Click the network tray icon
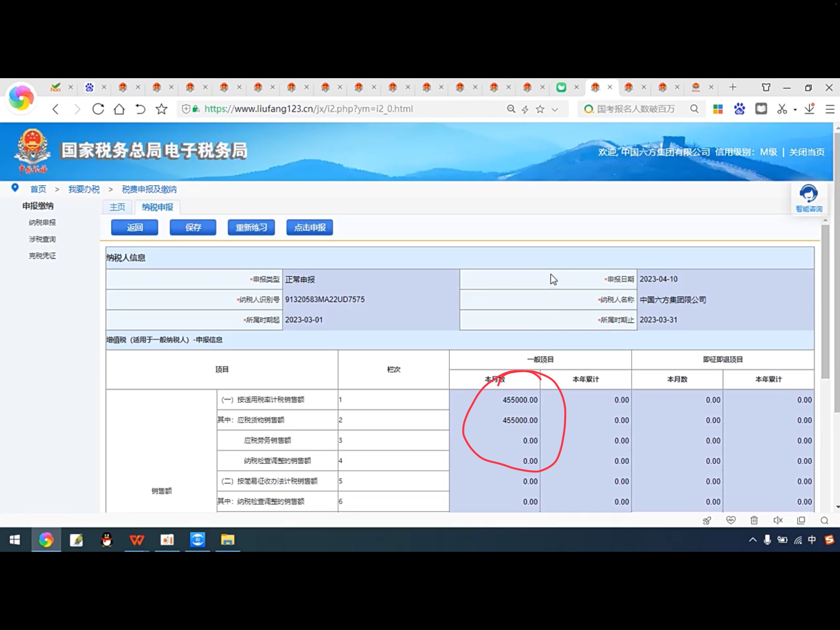Viewport: 840px width, 630px height. 798,540
